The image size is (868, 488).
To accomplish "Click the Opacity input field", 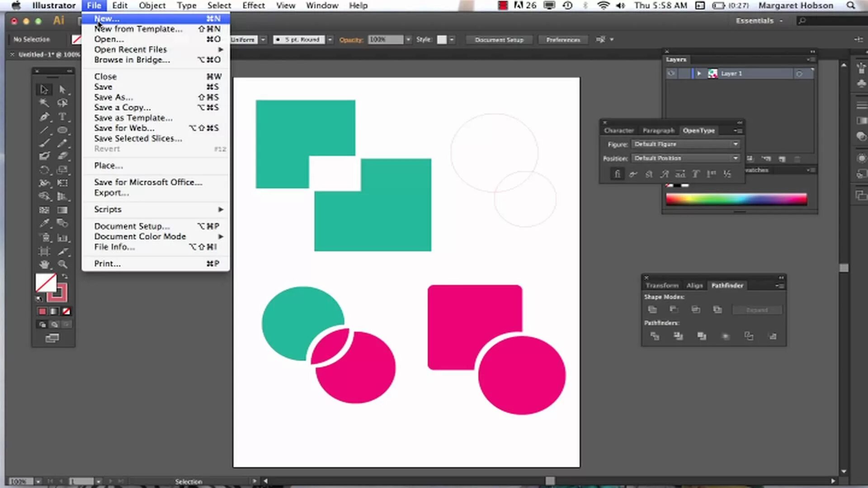I will [385, 40].
